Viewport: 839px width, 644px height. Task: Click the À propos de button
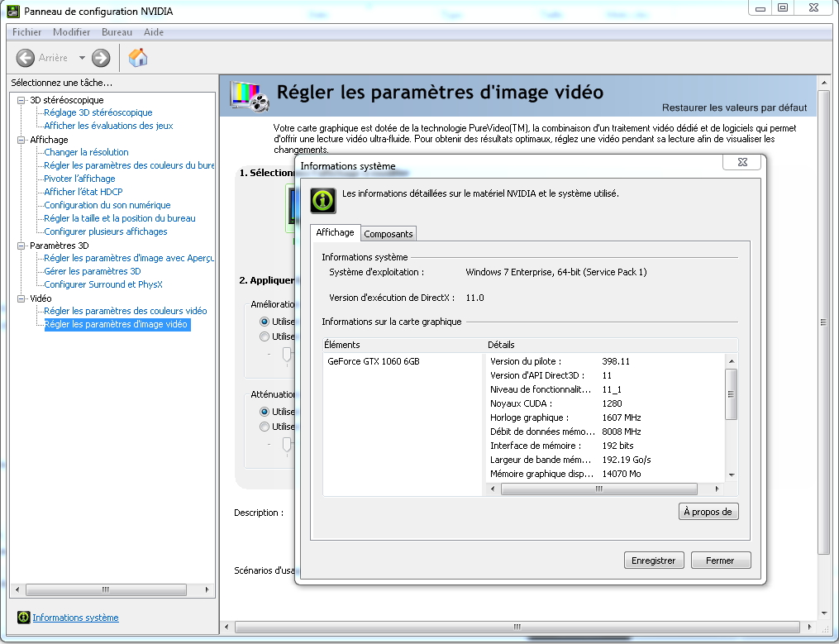(x=708, y=512)
